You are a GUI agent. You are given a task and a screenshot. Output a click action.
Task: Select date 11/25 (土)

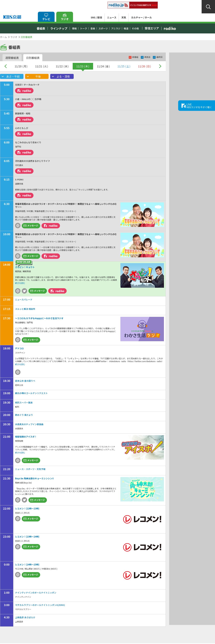pos(124,67)
